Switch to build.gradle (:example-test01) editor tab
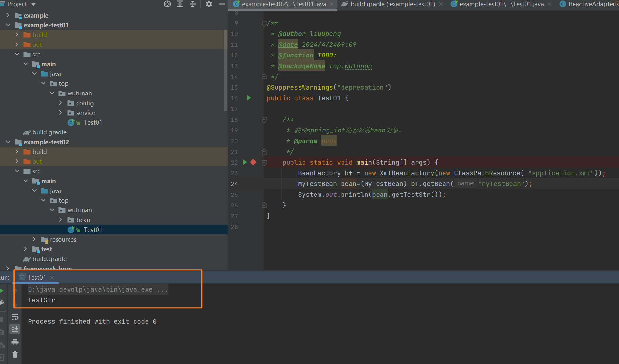This screenshot has width=619, height=364. 393,4
